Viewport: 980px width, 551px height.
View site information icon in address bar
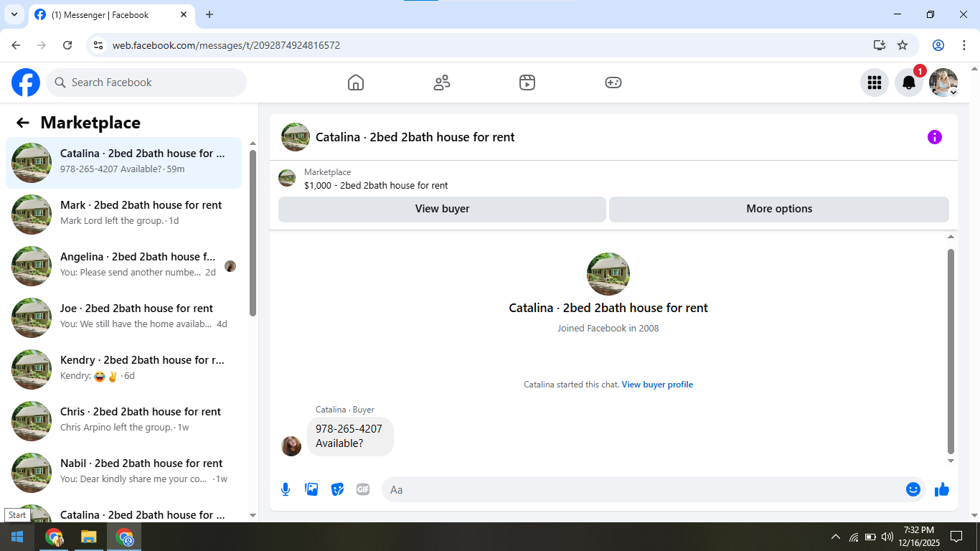[x=99, y=45]
